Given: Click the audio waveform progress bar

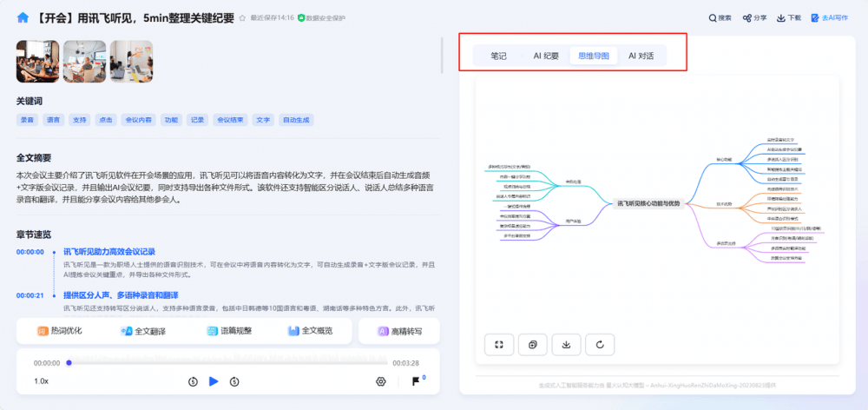Looking at the screenshot, I should click(227, 363).
